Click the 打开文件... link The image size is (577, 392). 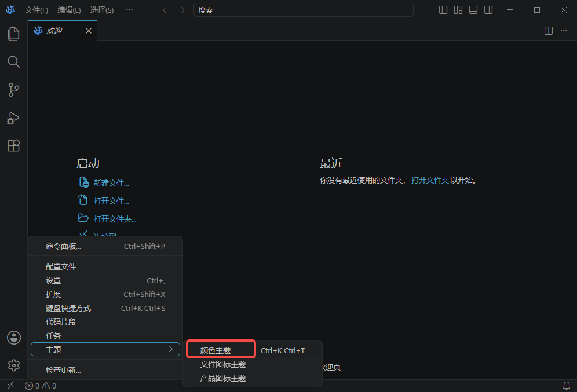tap(111, 201)
